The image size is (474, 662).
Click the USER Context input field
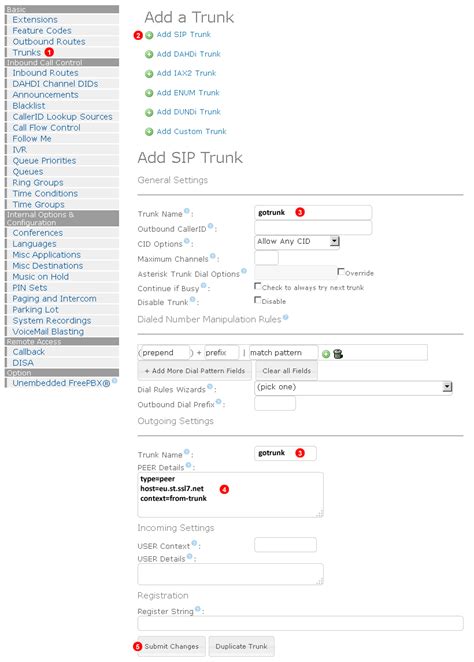click(x=285, y=545)
